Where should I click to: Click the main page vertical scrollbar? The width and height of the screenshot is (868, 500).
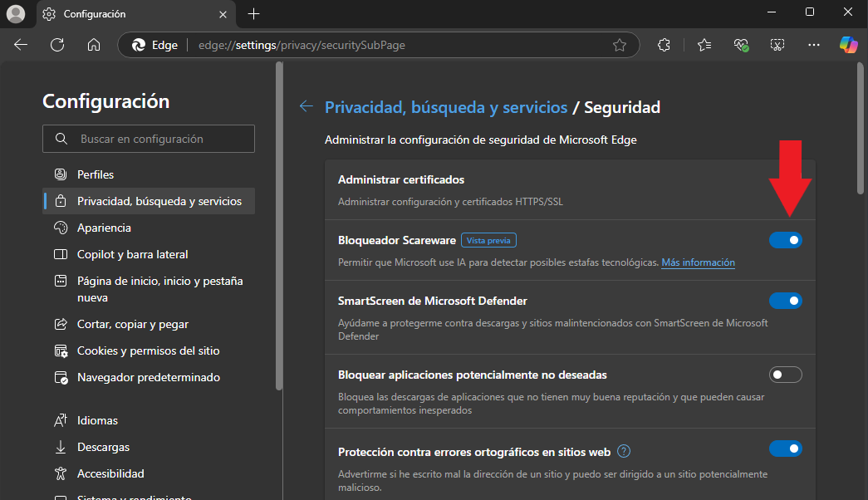click(861, 130)
